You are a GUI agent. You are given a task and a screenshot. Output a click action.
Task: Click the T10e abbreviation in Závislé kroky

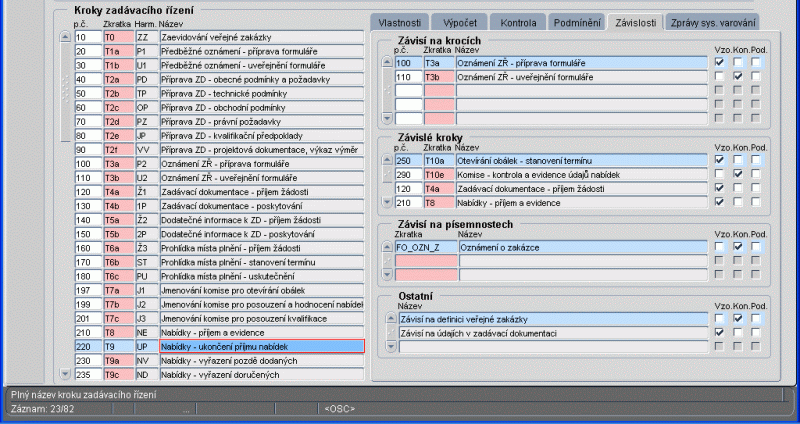click(x=439, y=174)
